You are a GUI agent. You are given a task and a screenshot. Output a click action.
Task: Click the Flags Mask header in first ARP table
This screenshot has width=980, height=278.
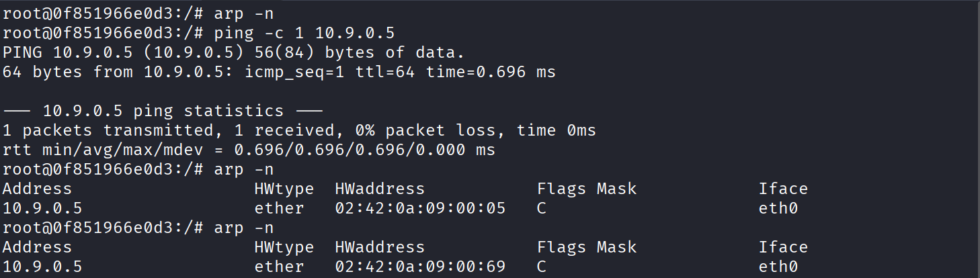point(586,189)
